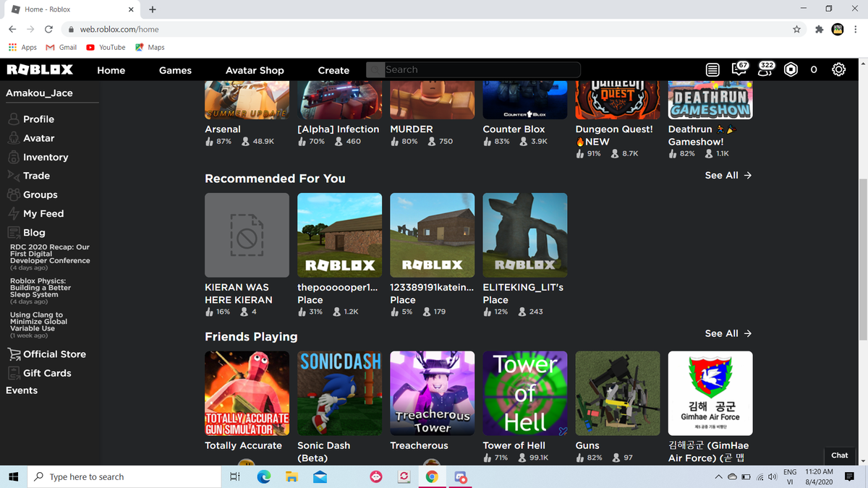Screen dimensions: 868x488
Task: Click the Trade sidebar icon
Action: click(x=13, y=176)
